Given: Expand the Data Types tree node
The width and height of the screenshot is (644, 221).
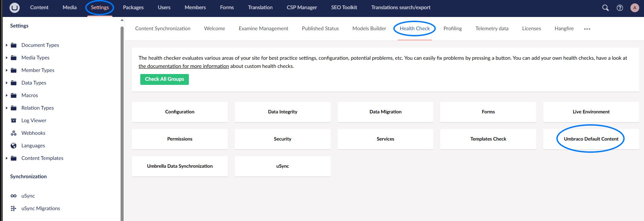Looking at the screenshot, I should (x=6, y=83).
